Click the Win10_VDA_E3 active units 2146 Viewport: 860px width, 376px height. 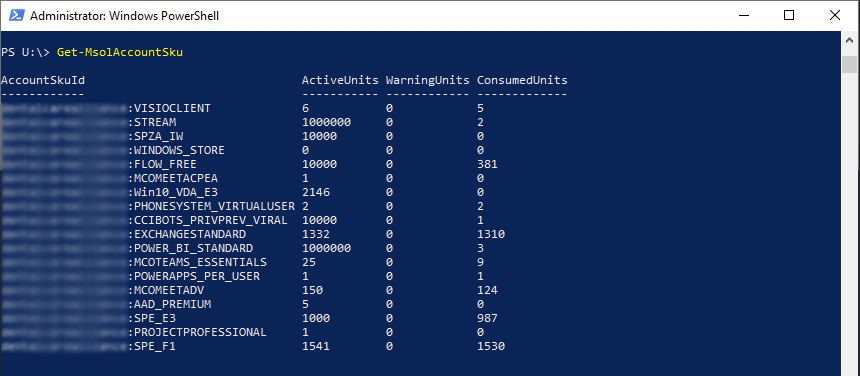(316, 192)
